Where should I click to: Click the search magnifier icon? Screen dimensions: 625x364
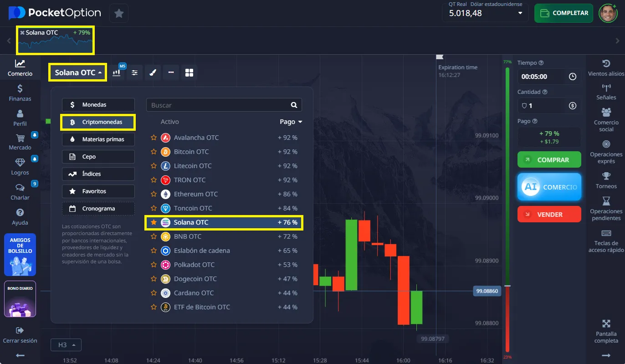point(294,105)
